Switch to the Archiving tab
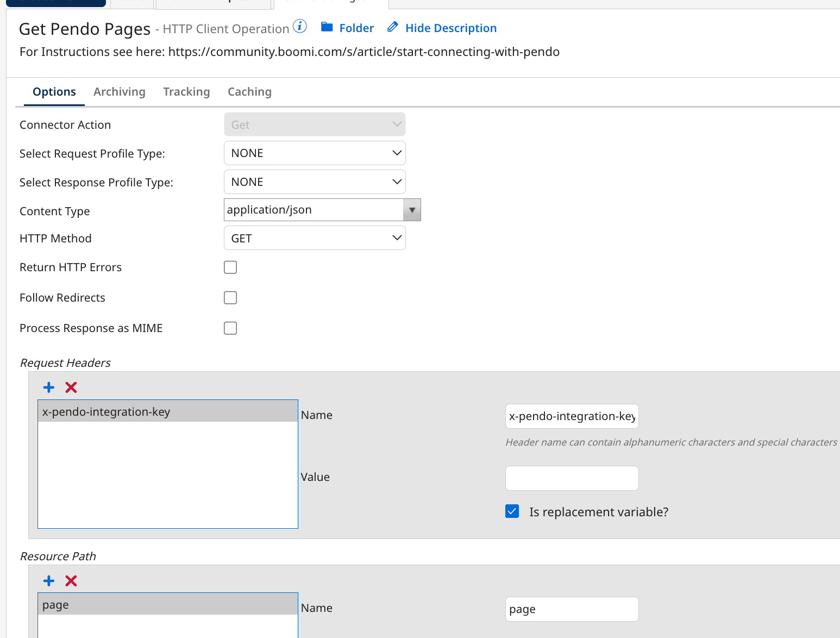This screenshot has height=638, width=840. [120, 92]
